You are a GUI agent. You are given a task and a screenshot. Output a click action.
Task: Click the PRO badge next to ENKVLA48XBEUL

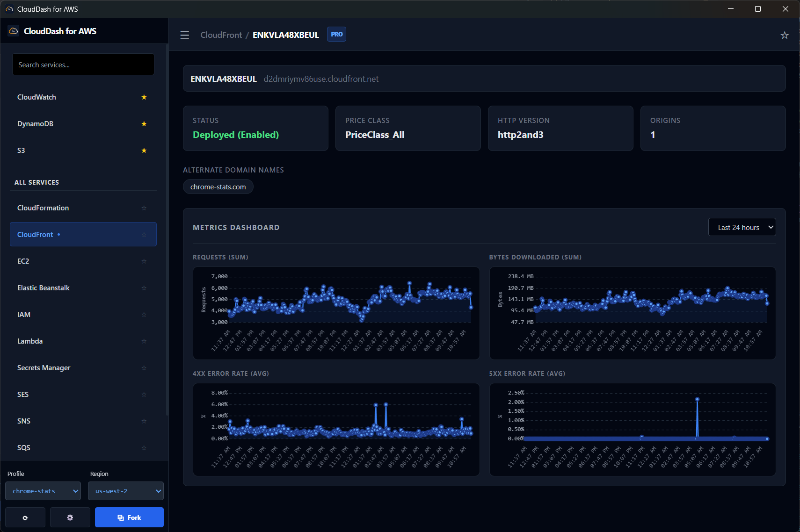coord(336,34)
